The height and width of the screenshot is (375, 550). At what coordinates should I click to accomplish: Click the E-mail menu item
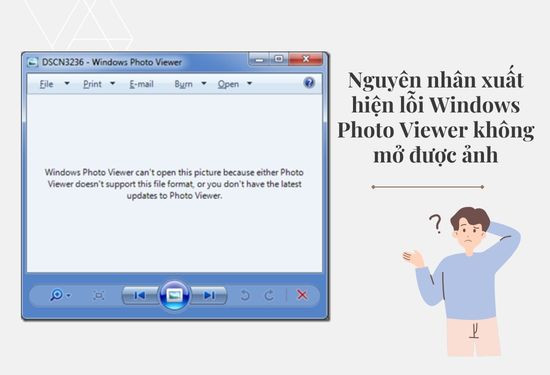pos(141,84)
